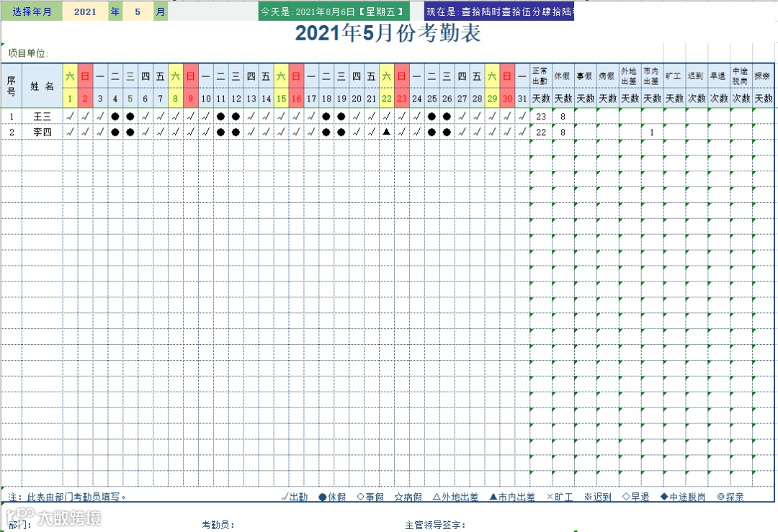Click 李四's rest dot on day 26
The image size is (778, 532).
click(447, 132)
